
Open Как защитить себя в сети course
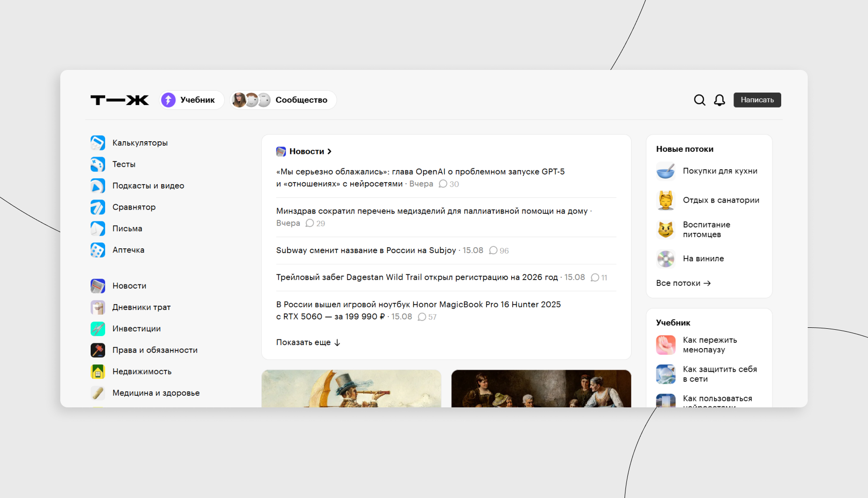[x=720, y=374]
